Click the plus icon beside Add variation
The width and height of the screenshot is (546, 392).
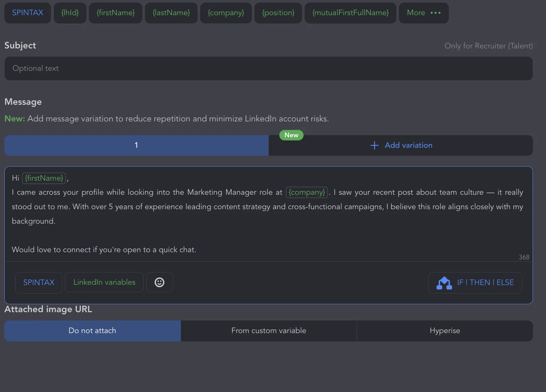pos(374,145)
